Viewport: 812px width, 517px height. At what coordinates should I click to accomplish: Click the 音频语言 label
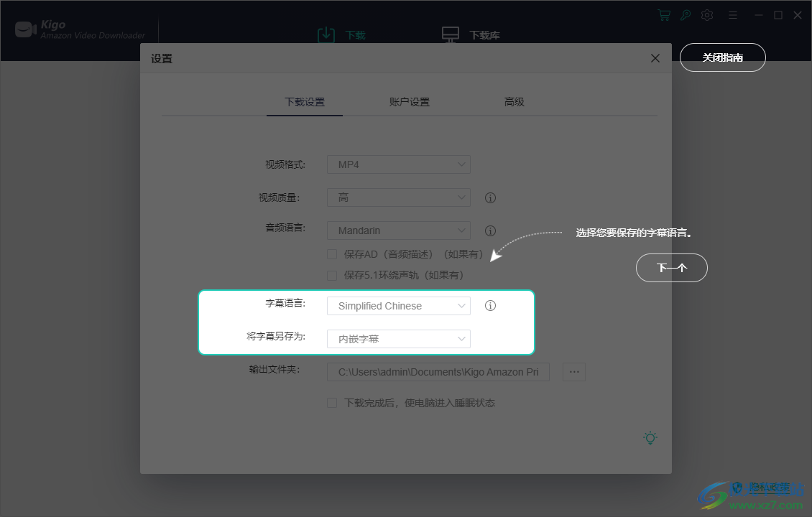click(285, 228)
